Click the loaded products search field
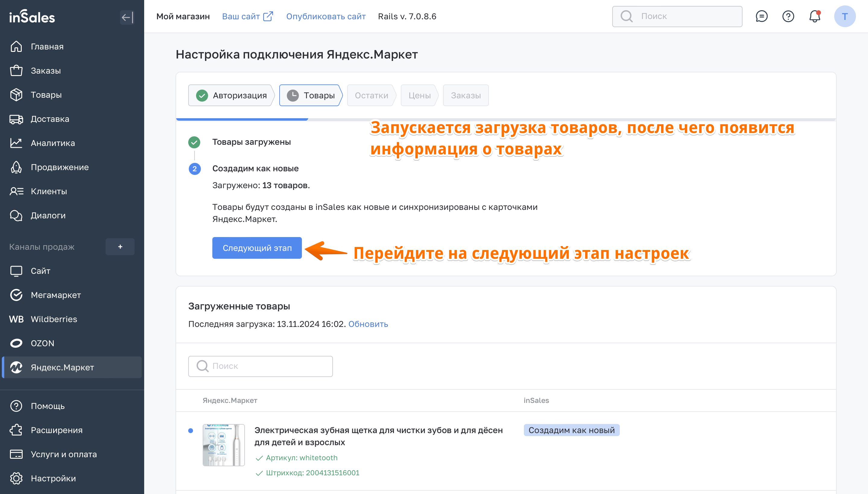Image resolution: width=868 pixels, height=494 pixels. 261,366
